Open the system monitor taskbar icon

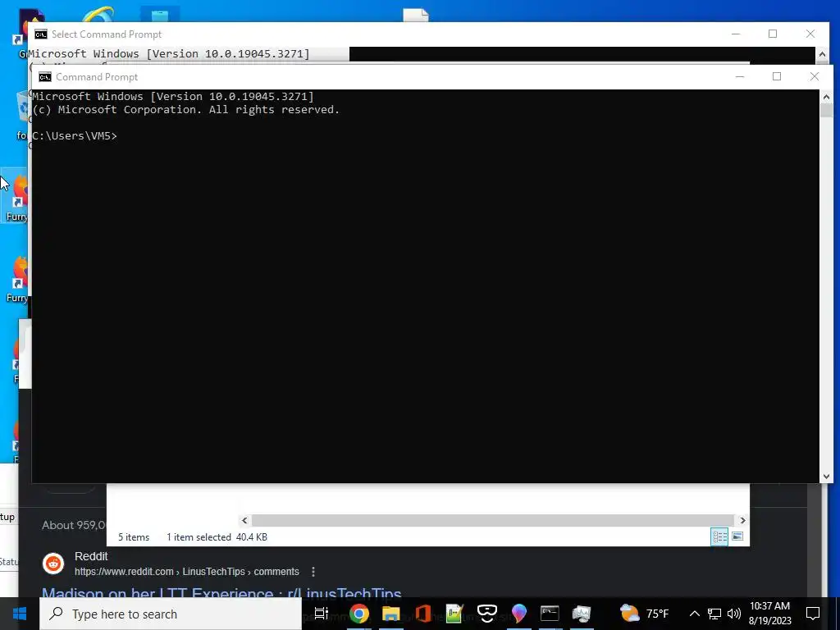click(582, 614)
